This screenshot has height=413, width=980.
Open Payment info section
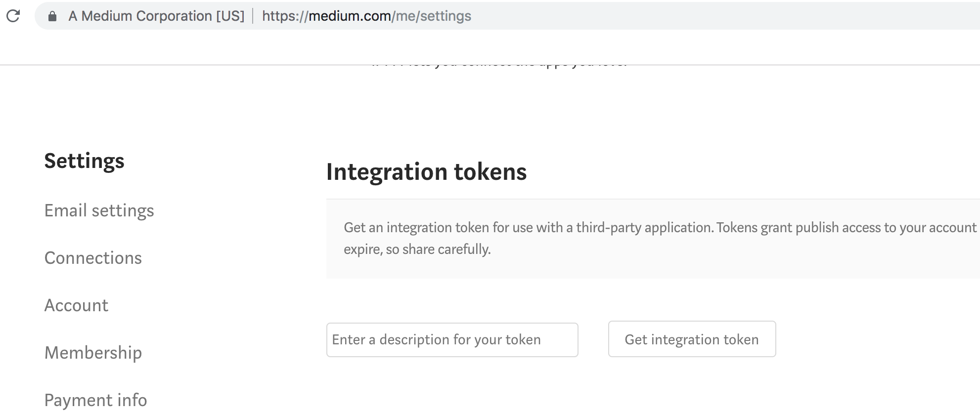(96, 400)
